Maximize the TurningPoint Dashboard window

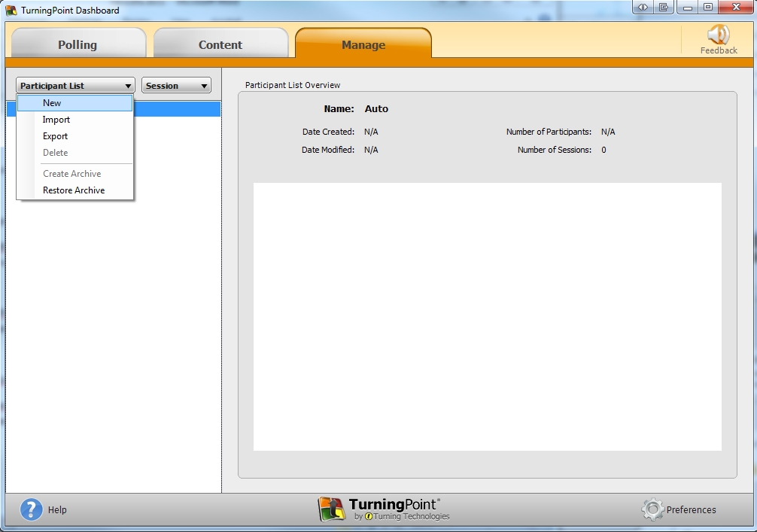coord(708,8)
